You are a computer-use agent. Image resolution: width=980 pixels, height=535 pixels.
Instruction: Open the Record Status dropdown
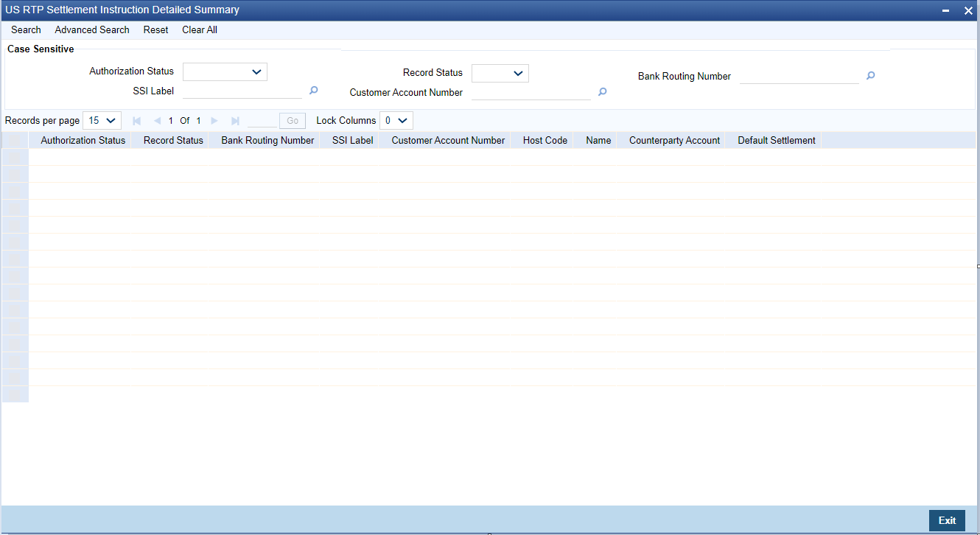tap(500, 73)
